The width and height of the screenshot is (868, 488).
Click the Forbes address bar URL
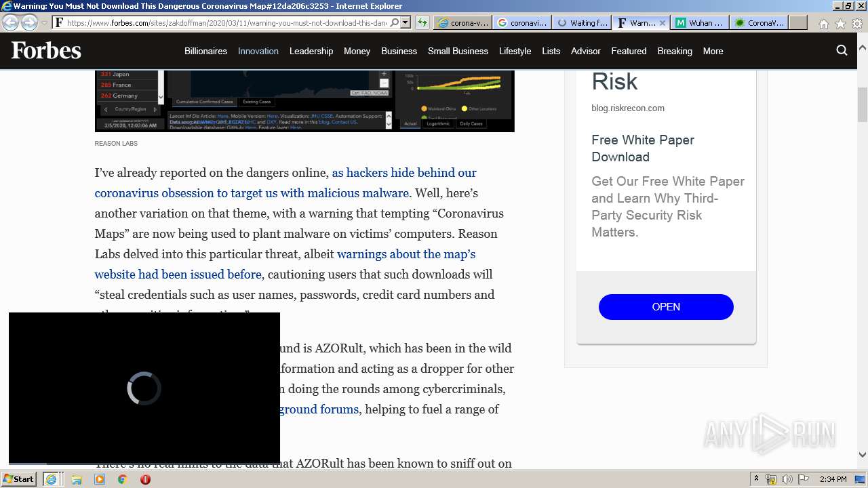227,22
